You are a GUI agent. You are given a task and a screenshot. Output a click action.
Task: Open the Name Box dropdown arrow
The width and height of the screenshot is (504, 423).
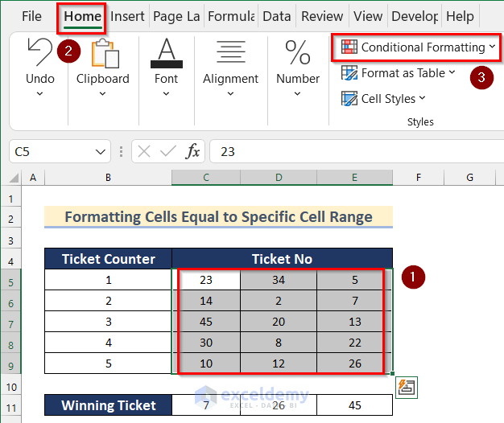click(x=101, y=151)
